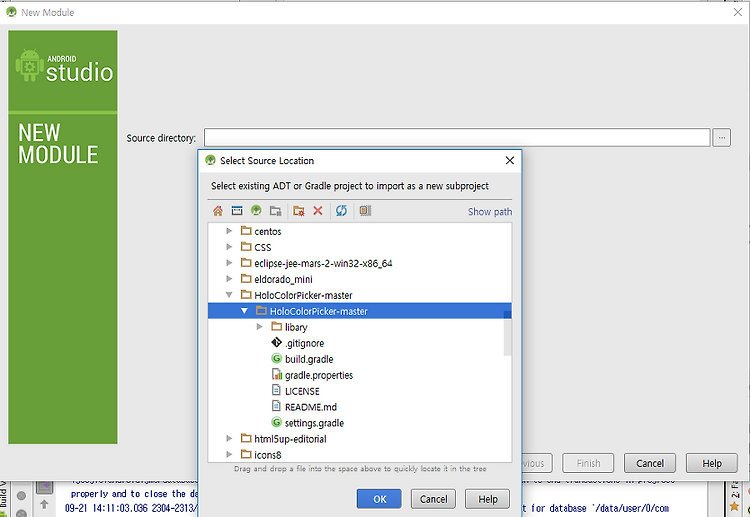Expand the libary folder
The width and height of the screenshot is (750, 517).
[260, 327]
